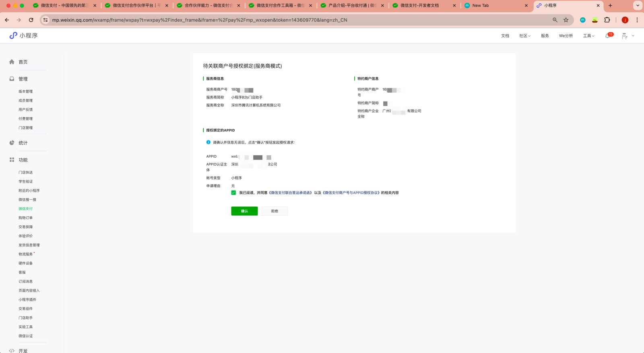Close the 微信支付-开发者文档 tab
The image size is (644, 353).
454,6
